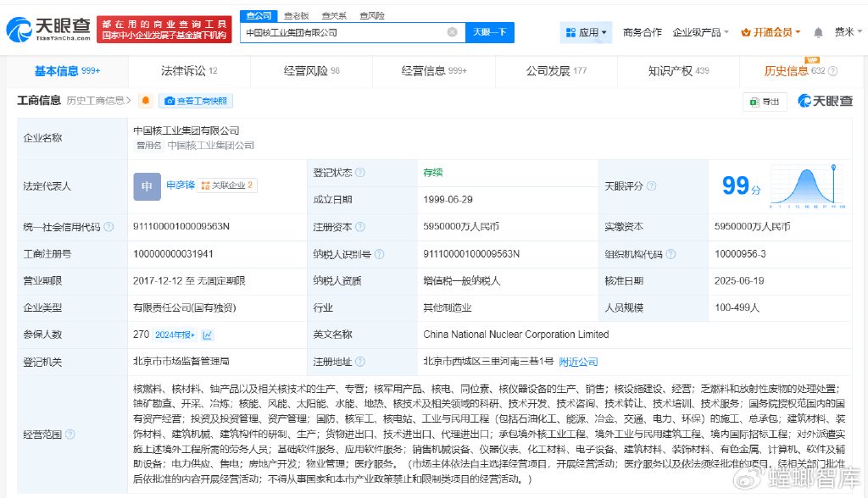The width and height of the screenshot is (868, 498).
Task: Open the trend chart icon beside 参保人数
Action: pos(208,335)
